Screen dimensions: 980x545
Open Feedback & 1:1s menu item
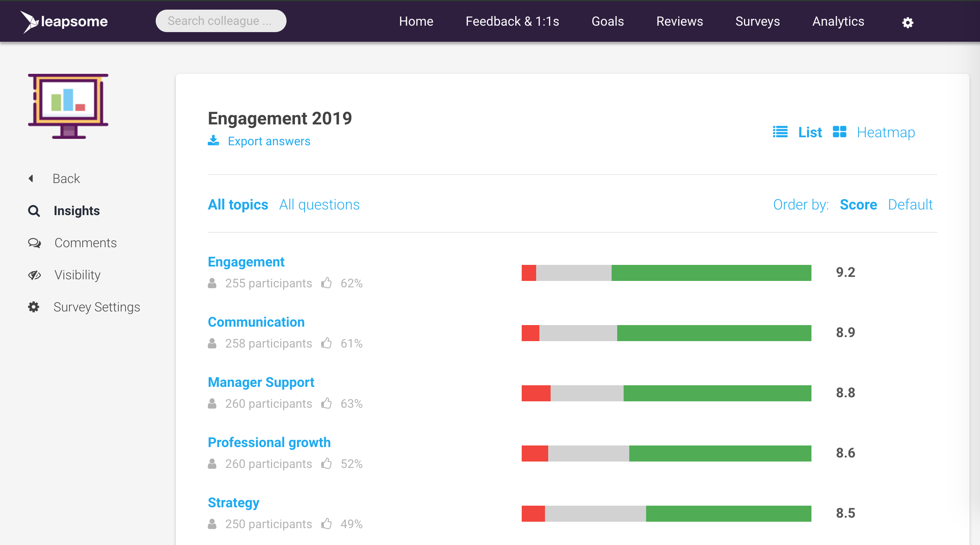[x=512, y=21]
